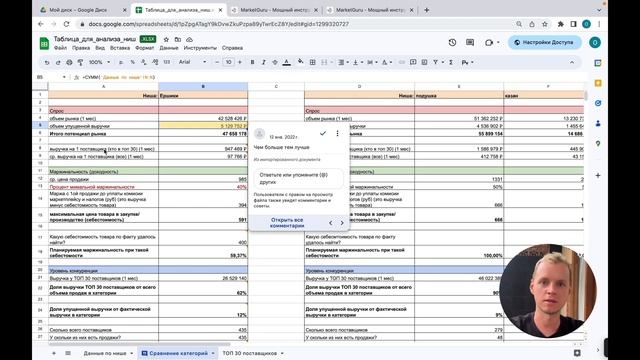Open Сравнение категорий sheet tab dropdown
This screenshot has height=360, width=640.
pos(213,353)
